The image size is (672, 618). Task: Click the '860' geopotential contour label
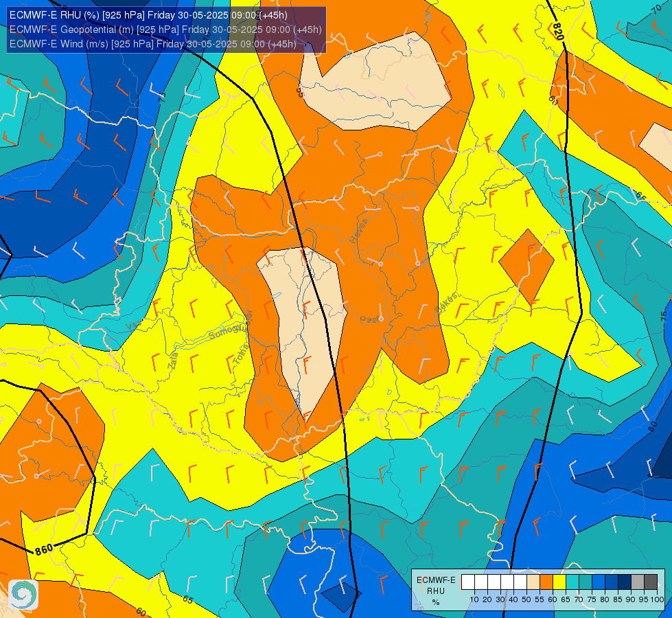click(44, 549)
